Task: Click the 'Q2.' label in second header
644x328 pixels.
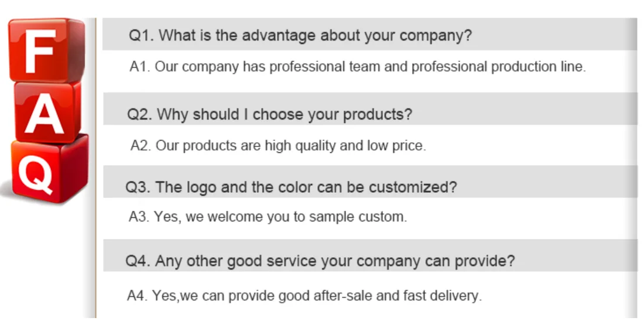Action: (x=140, y=114)
